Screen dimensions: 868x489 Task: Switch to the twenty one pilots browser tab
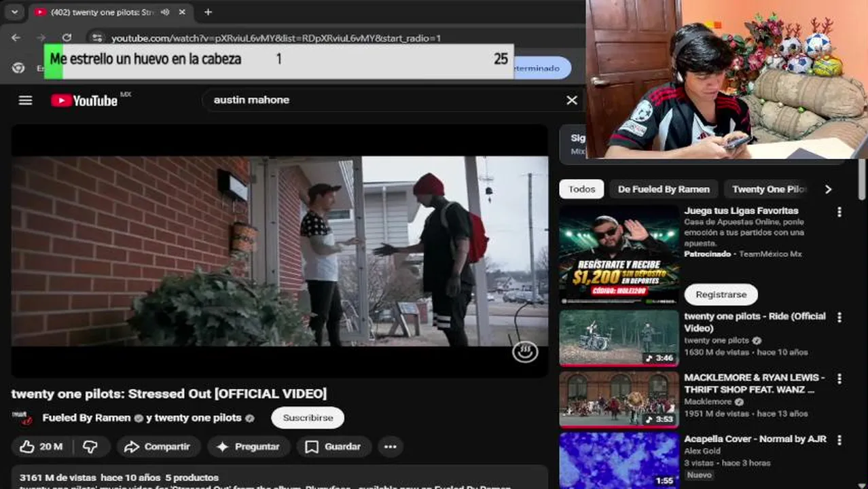tap(102, 12)
